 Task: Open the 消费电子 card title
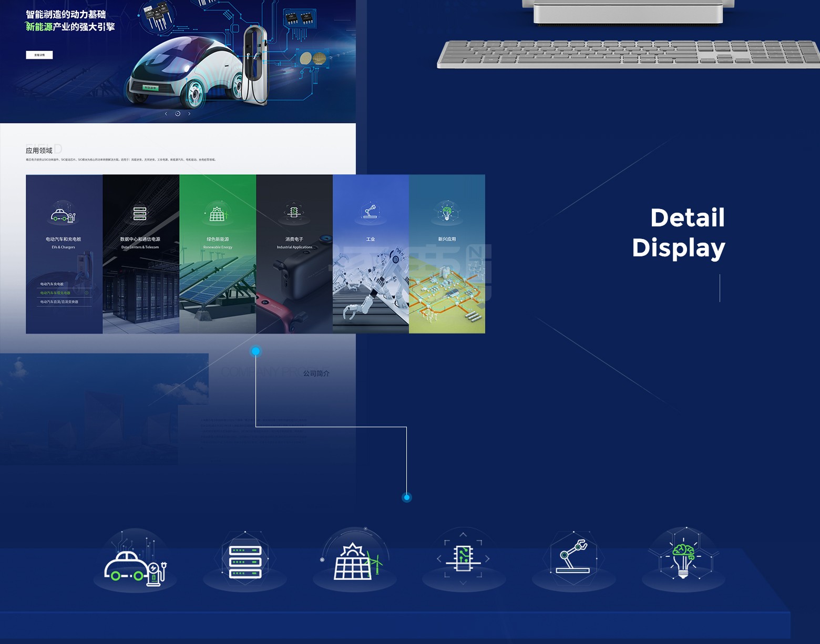(294, 239)
